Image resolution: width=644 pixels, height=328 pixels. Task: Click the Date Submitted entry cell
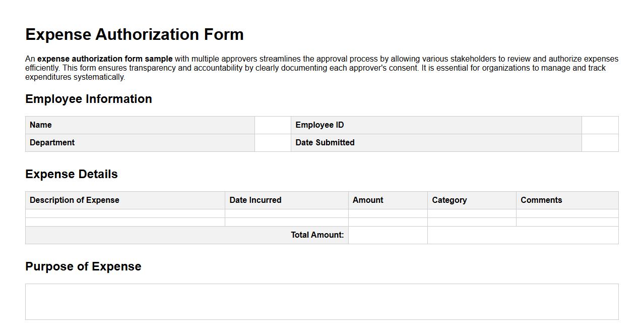[x=599, y=142]
